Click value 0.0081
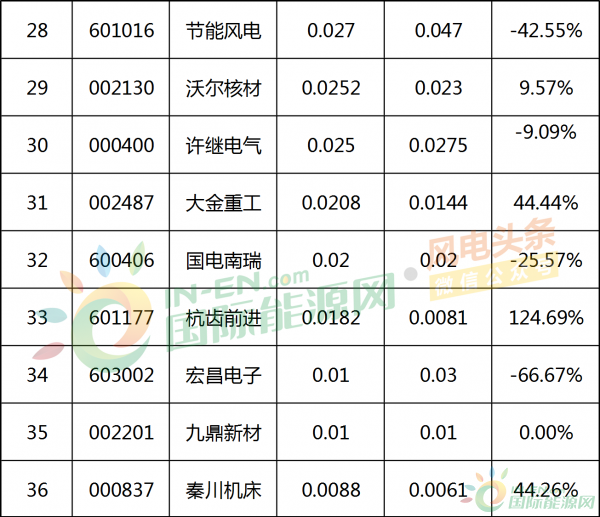Image resolution: width=600 pixels, height=517 pixels. (438, 318)
